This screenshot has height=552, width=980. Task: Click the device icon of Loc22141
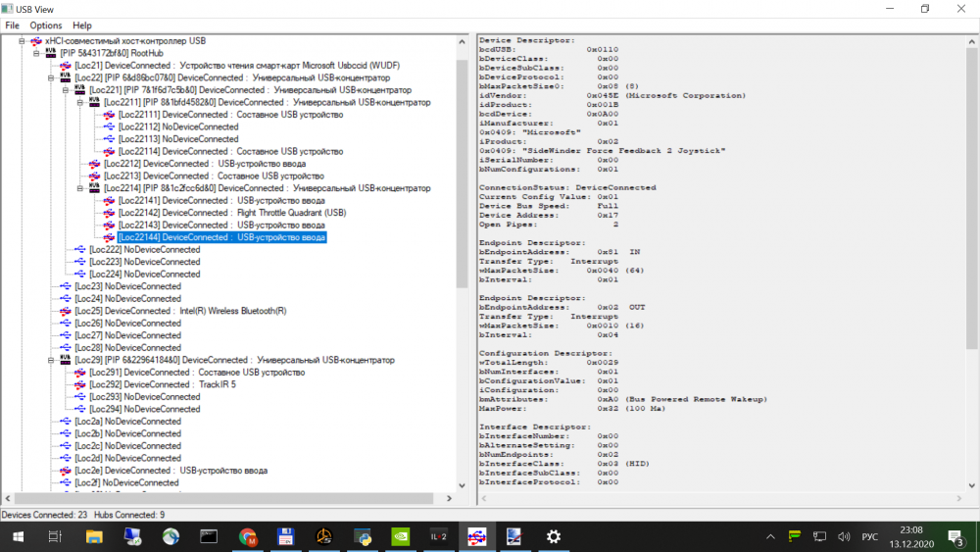tap(109, 201)
